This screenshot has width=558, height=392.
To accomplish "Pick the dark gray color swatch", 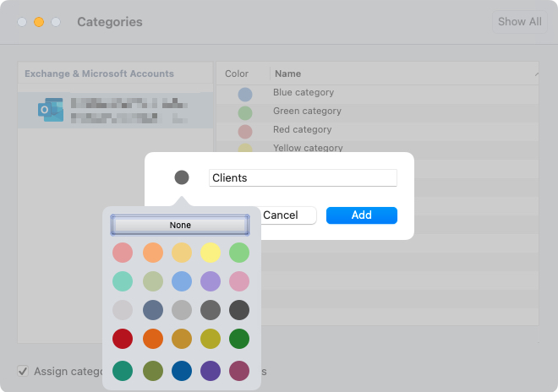I will coord(211,310).
